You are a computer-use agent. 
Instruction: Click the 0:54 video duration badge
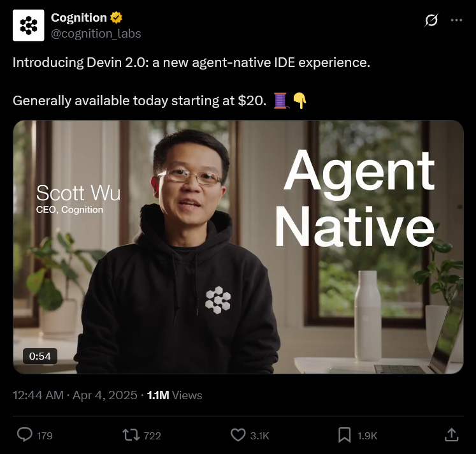[40, 356]
